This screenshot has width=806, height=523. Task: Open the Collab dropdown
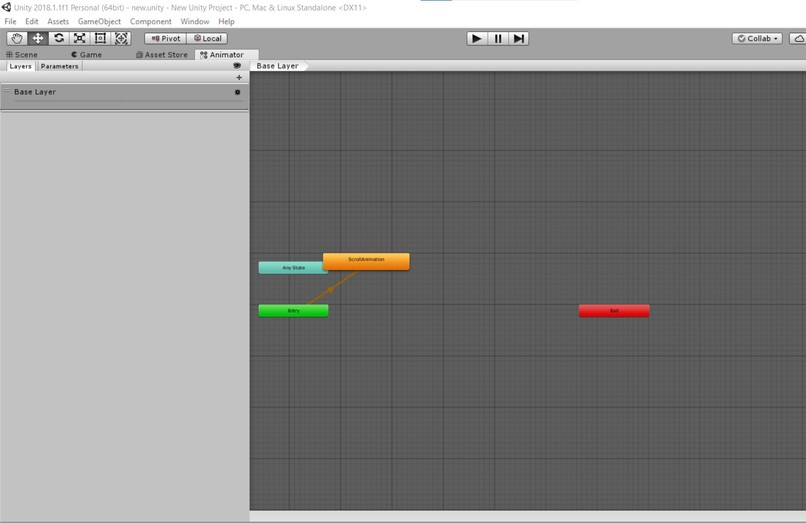[x=757, y=39]
